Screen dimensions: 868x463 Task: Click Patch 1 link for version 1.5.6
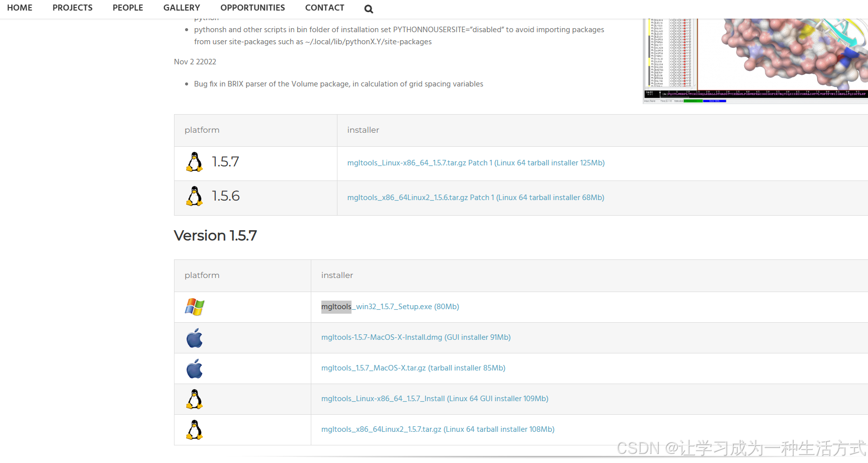click(480, 198)
